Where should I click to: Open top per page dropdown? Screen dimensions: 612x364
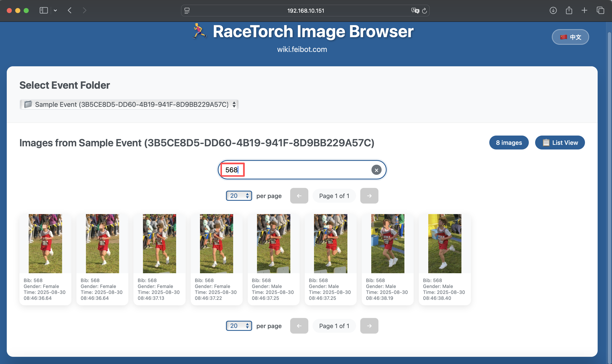pyautogui.click(x=239, y=196)
